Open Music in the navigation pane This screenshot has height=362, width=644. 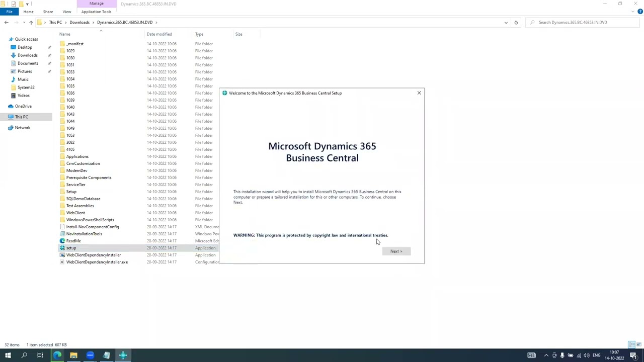[23, 79]
